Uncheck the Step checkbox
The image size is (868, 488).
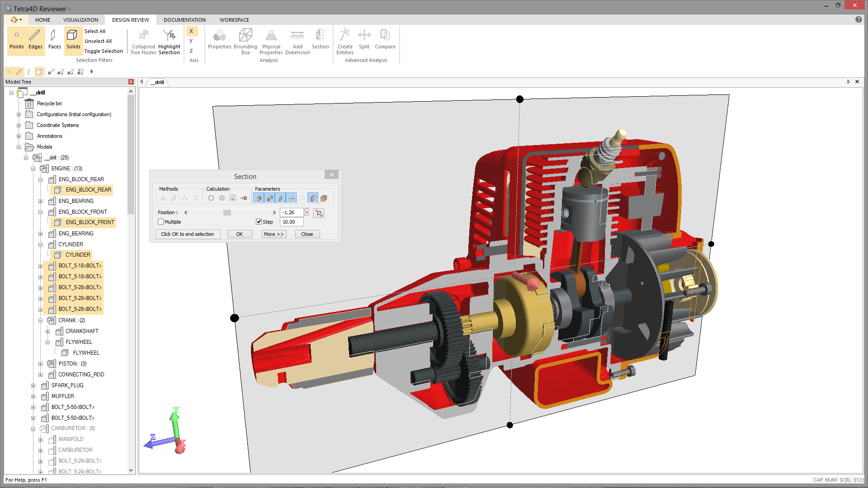point(259,222)
